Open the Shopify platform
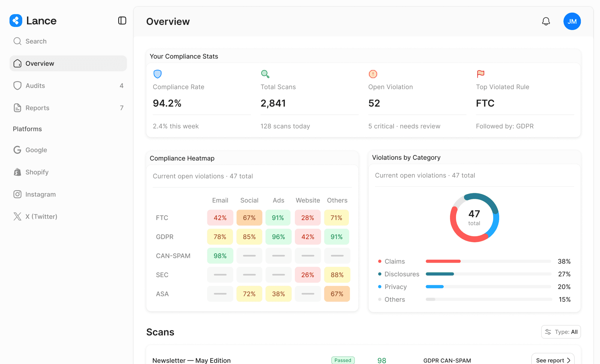Screen dimensions: 600x364 click(37, 172)
